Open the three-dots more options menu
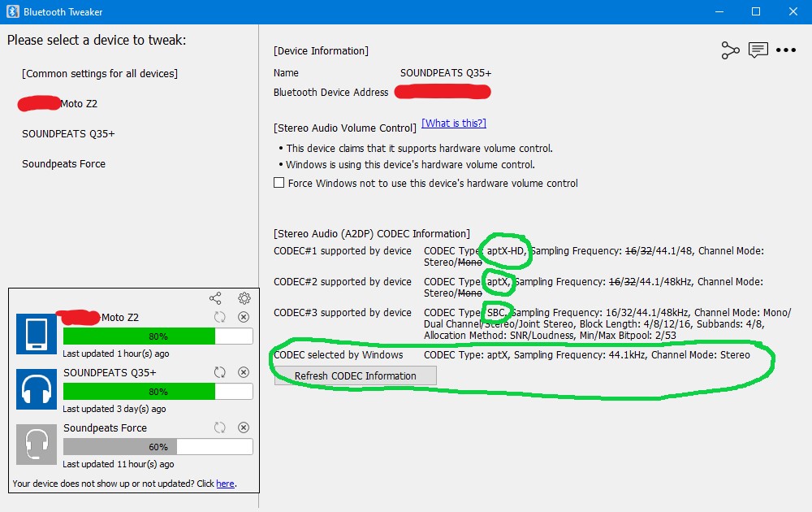The width and height of the screenshot is (812, 512). point(785,50)
